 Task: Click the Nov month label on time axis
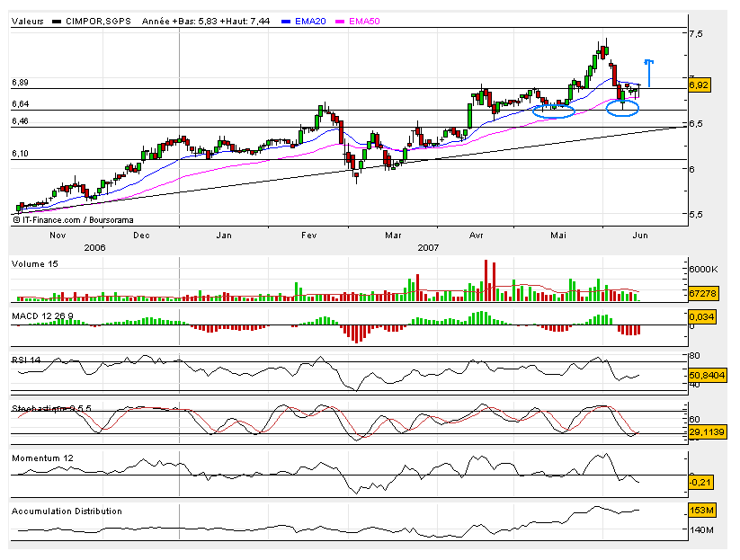click(58, 235)
